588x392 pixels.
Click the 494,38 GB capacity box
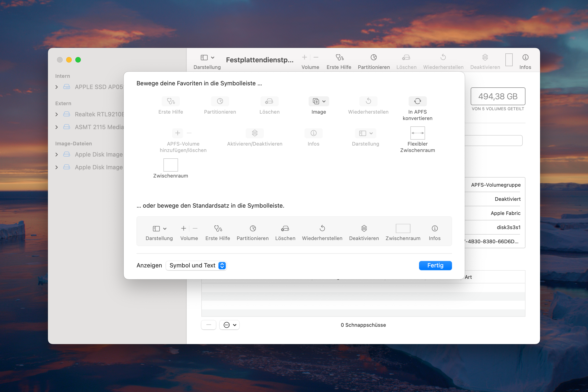coord(498,96)
